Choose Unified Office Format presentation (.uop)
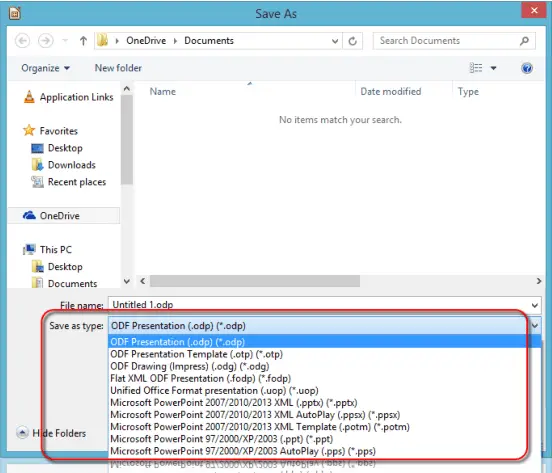Image resolution: width=552 pixels, height=473 pixels. click(324, 391)
